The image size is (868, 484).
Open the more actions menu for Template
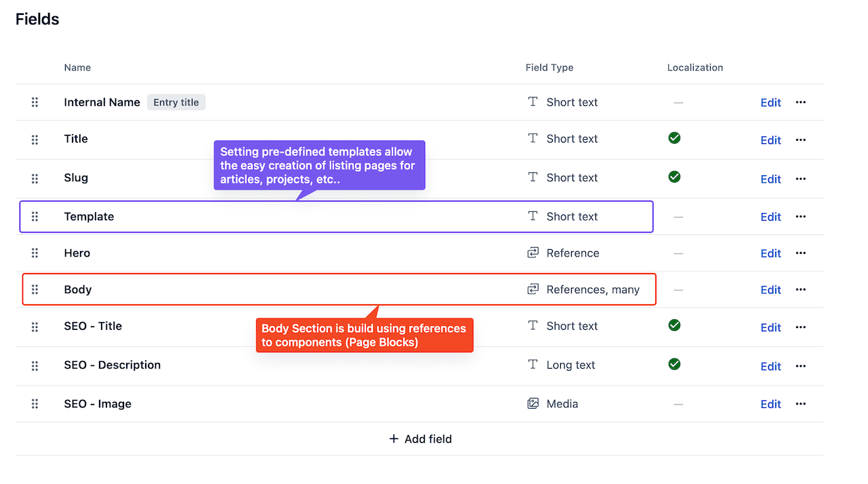click(x=801, y=217)
